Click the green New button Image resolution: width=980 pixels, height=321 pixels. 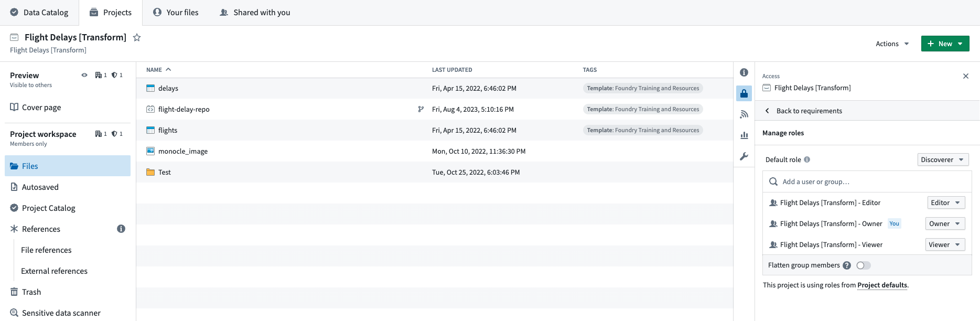(945, 44)
